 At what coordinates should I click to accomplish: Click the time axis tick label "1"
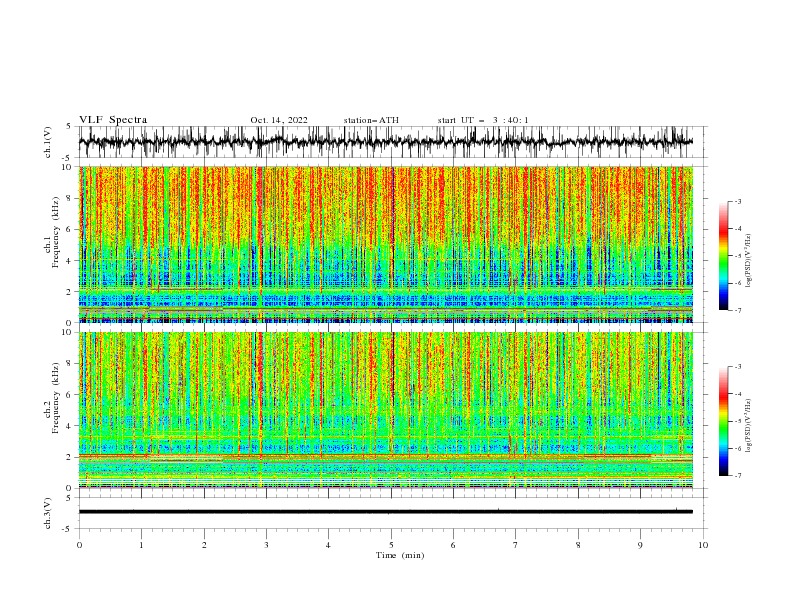pyautogui.click(x=141, y=545)
